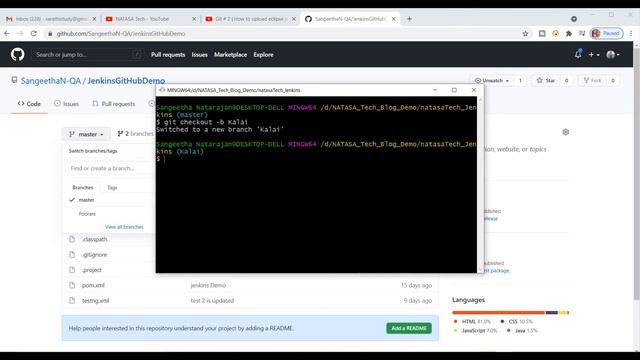Open the JenkinsGitHubDemo repository link
Screen dimensions: 640x360
click(x=126, y=81)
